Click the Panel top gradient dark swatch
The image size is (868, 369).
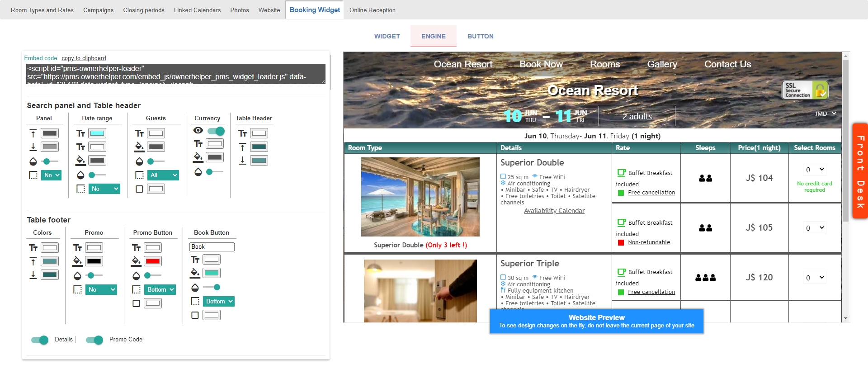pyautogui.click(x=50, y=133)
